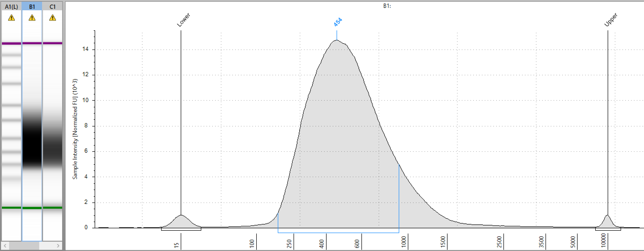Click right arrow of gel lane scrollbar
This screenshot has width=644, height=251.
(x=58, y=246)
